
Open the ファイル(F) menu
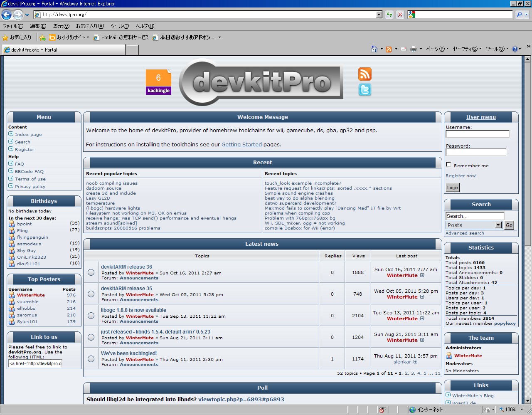13,26
